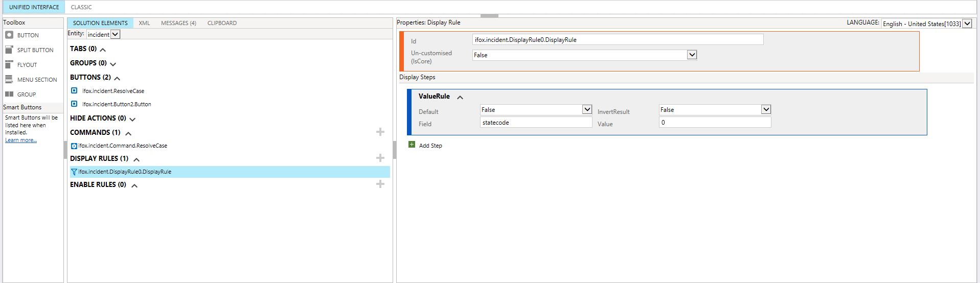Switch to the Classic tab
This screenshot has width=980, height=283.
click(81, 7)
